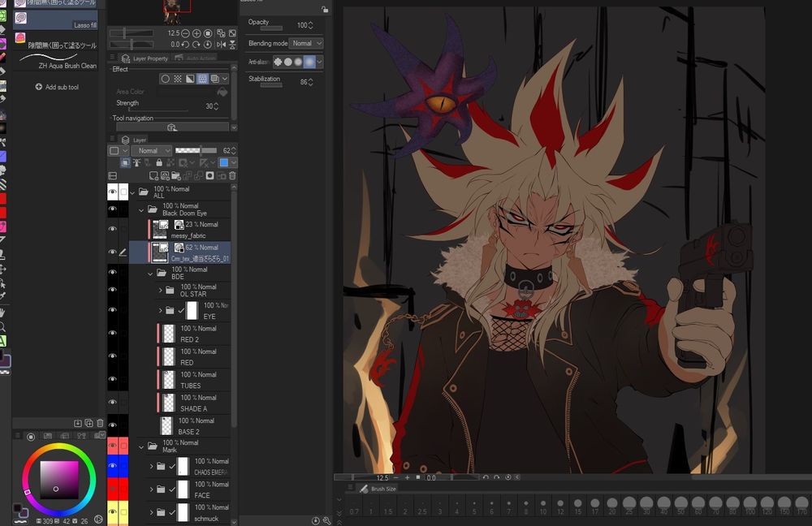Viewport: 812px width, 526px height.
Task: Hide the messy_fabric layer
Action: coord(112,229)
